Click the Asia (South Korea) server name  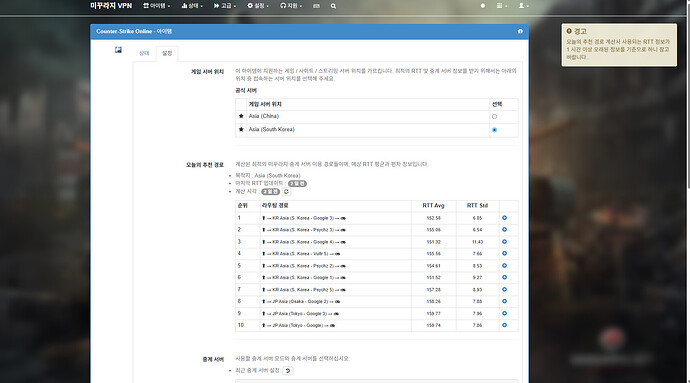tap(272, 129)
